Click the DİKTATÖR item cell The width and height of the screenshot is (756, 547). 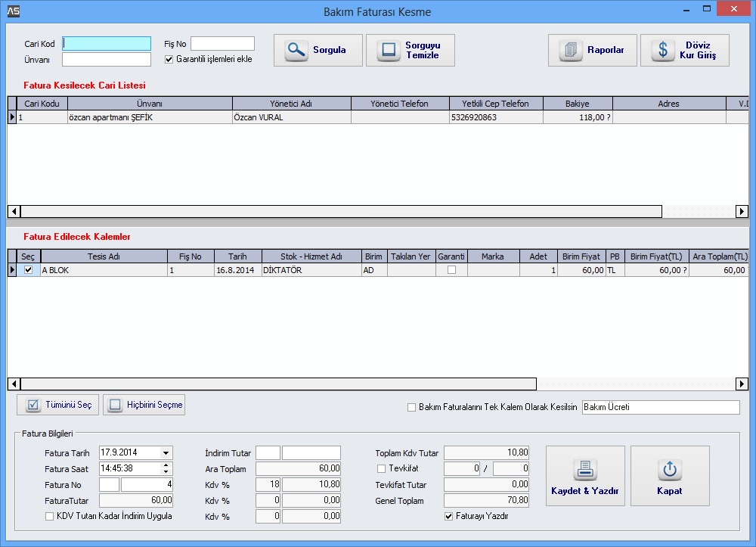(x=311, y=270)
